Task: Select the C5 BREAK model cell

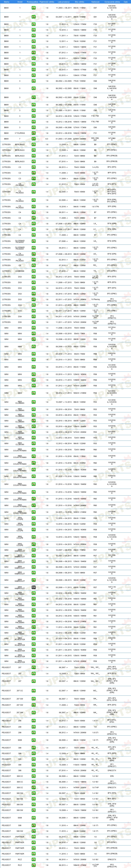Action: [x=20, y=271]
